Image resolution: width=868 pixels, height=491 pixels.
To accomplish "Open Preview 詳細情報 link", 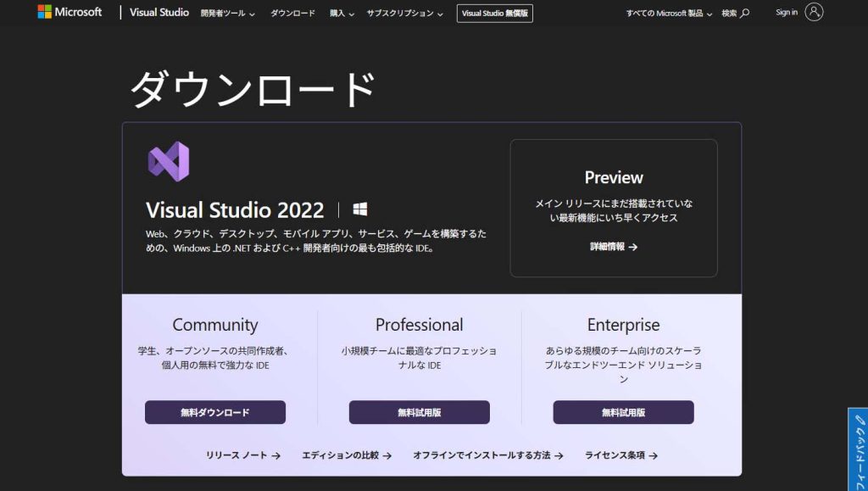I will tap(614, 247).
